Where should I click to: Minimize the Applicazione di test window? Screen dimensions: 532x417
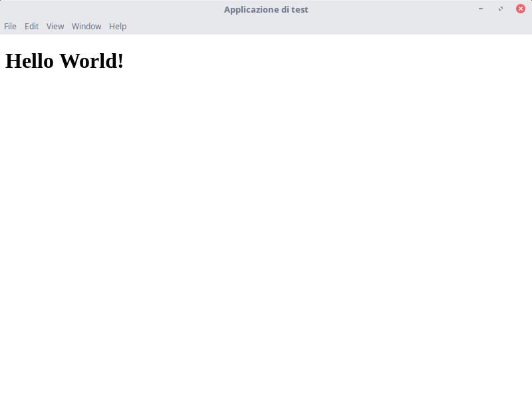(481, 9)
